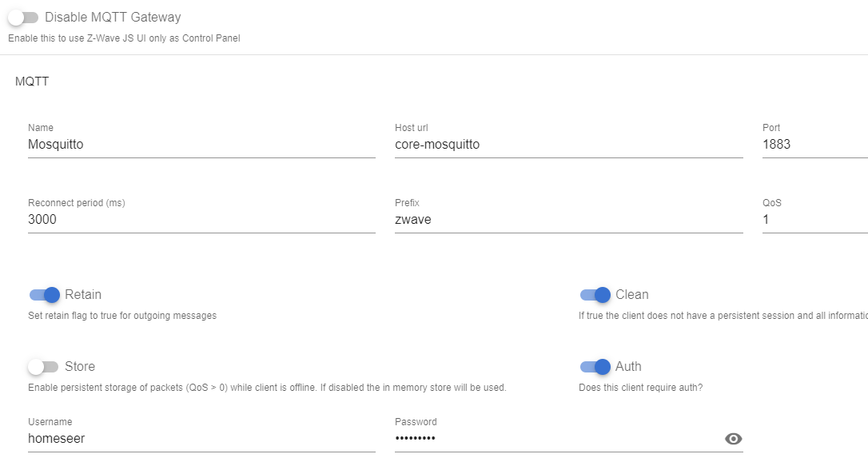Disable the Clean session switch

pyautogui.click(x=595, y=295)
